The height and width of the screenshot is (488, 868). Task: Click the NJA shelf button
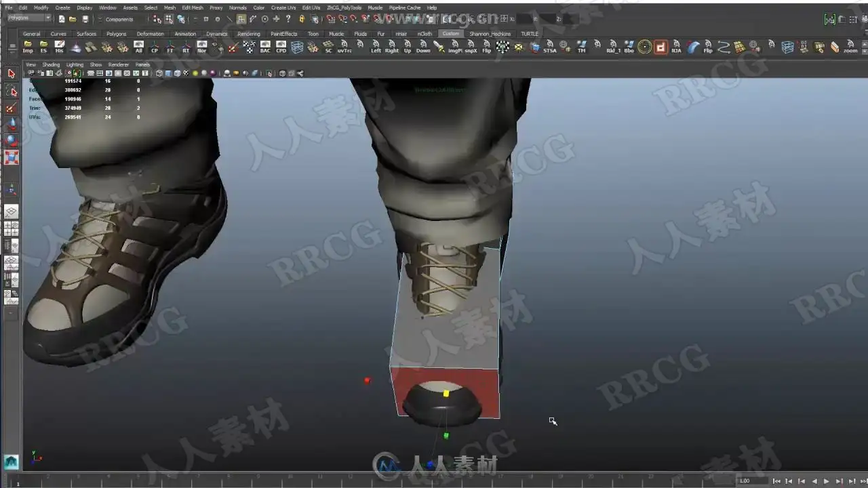tap(676, 47)
